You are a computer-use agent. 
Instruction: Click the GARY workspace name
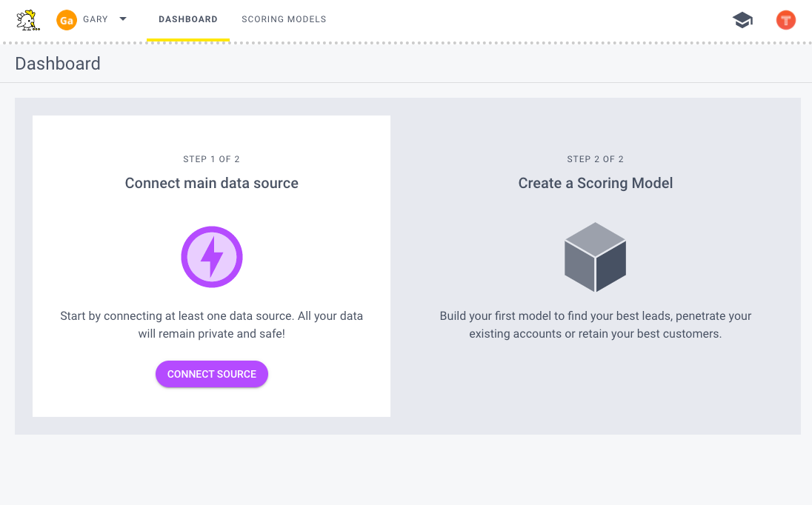96,19
